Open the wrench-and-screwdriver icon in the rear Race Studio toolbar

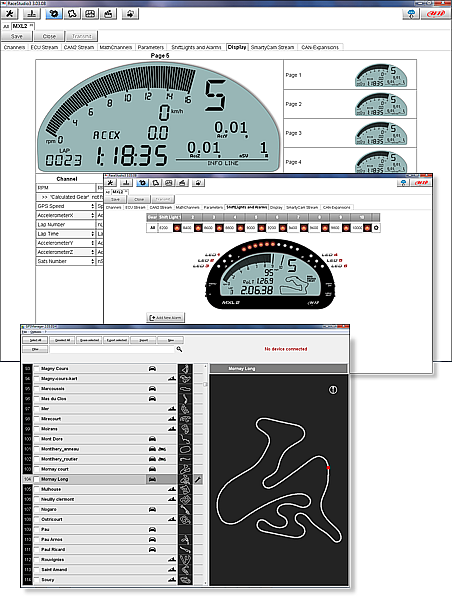[10, 14]
